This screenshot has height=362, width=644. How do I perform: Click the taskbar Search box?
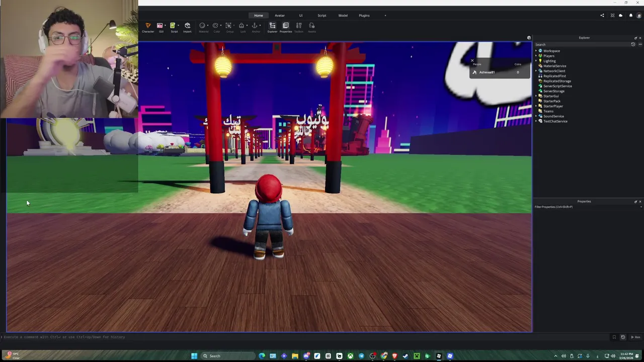pyautogui.click(x=228, y=356)
